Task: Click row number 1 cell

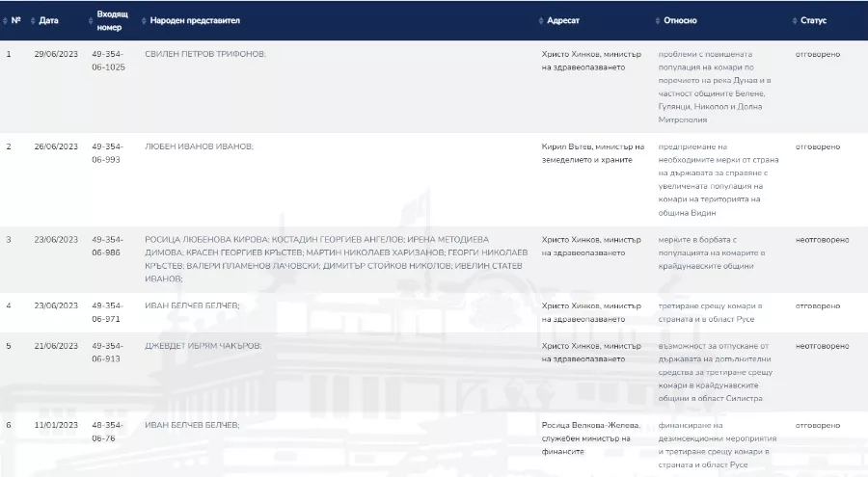Action: point(9,54)
